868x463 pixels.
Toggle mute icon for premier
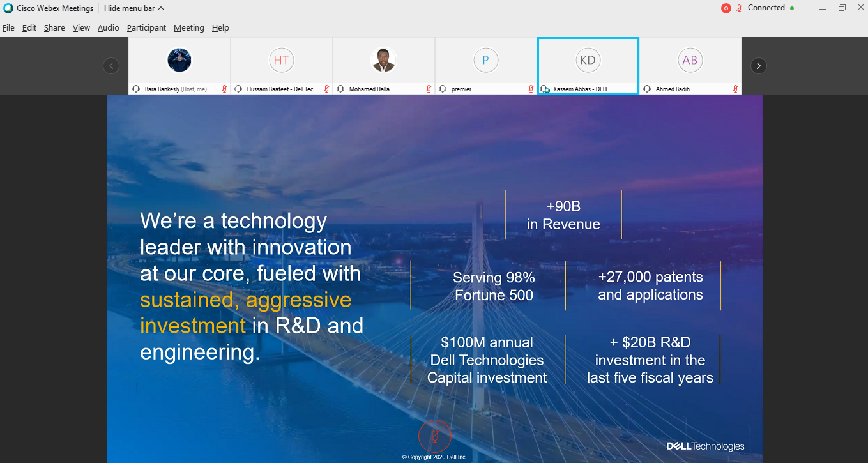531,89
